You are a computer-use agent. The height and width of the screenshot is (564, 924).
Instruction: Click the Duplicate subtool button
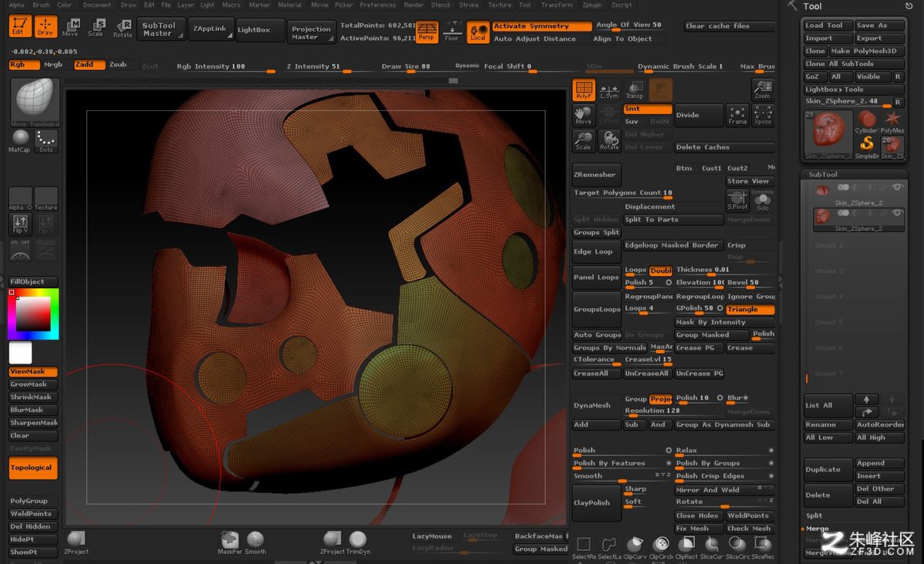(829, 469)
